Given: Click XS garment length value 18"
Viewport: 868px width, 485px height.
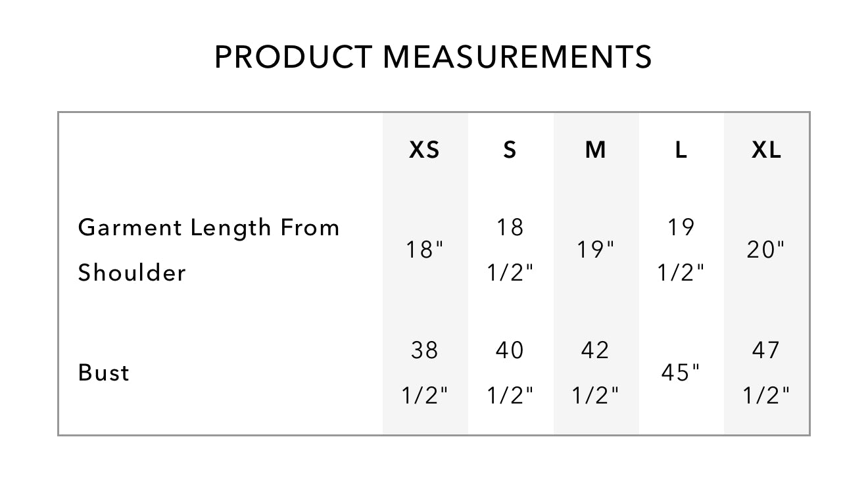Looking at the screenshot, I should pos(425,250).
